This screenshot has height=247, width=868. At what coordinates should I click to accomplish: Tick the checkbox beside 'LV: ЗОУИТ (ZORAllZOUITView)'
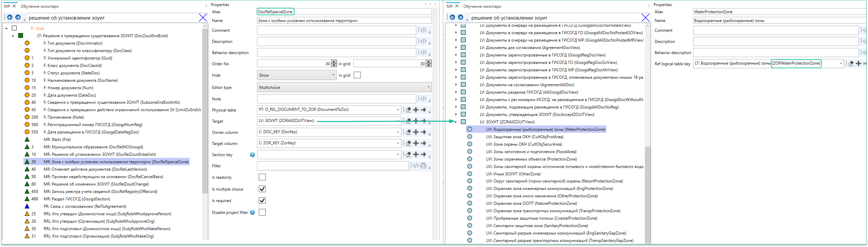click(x=463, y=122)
